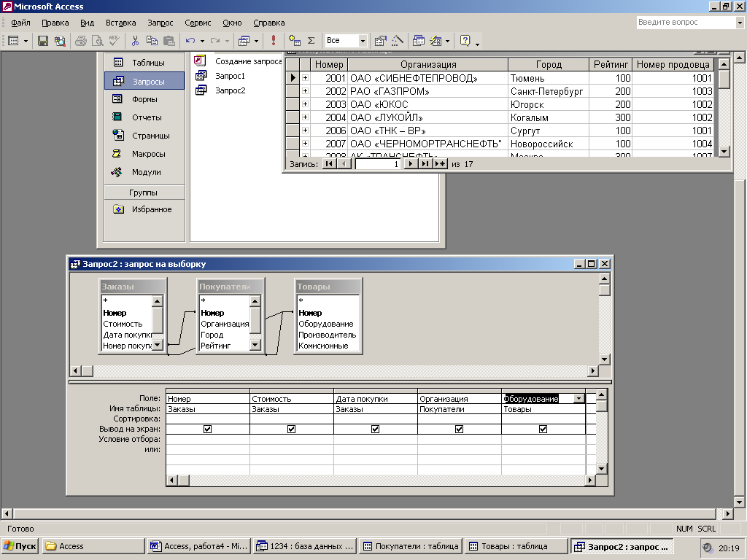Add new record in Покупатели navigator
The width and height of the screenshot is (747, 560).
tap(440, 164)
